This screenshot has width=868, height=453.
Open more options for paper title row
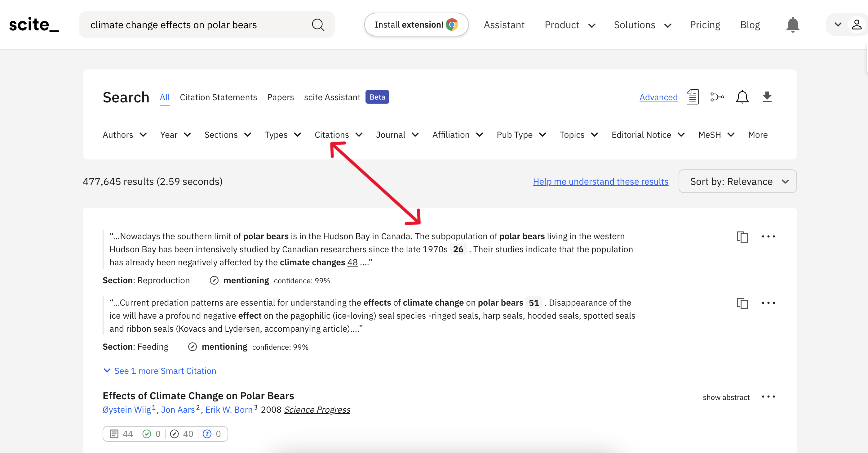768,397
